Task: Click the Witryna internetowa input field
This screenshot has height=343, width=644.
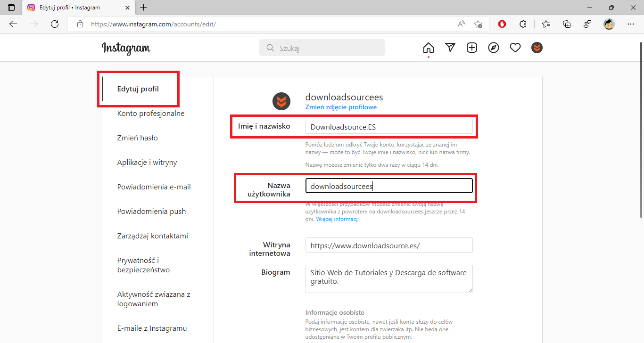Action: pos(389,245)
